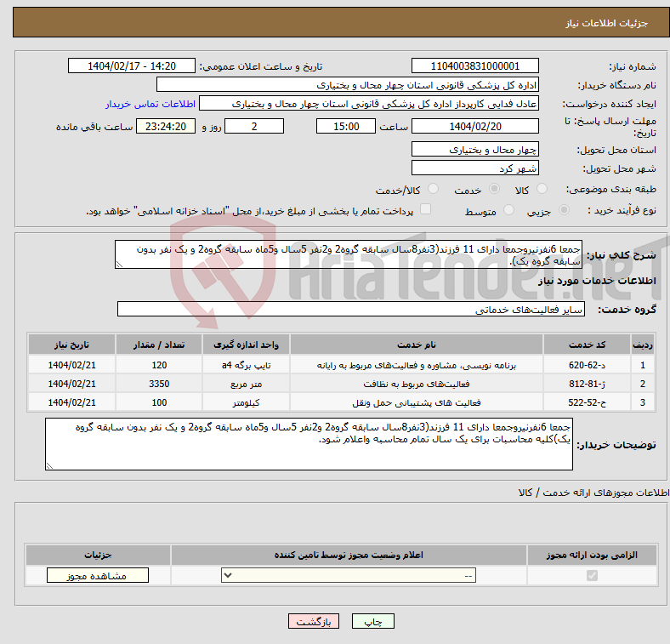Click the announcement date field 1404/02/17 - 14:20

pos(132,66)
